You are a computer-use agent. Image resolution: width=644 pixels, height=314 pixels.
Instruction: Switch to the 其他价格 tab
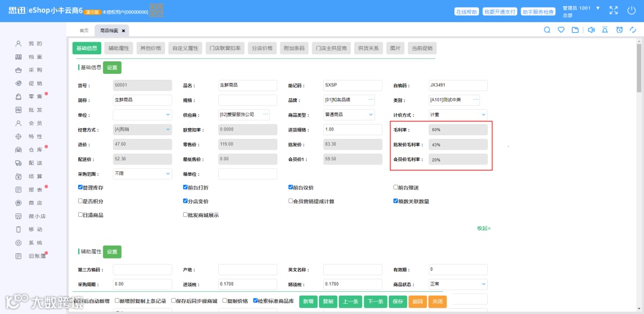point(151,48)
